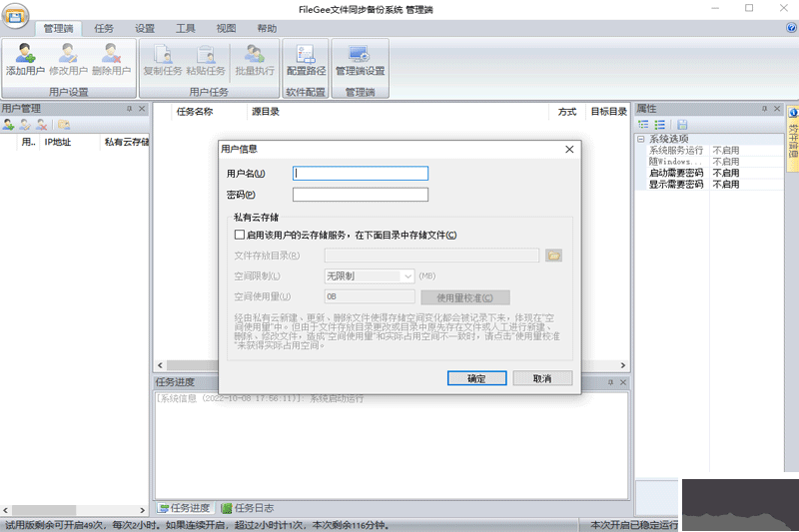Click save icon in 属性 panel toolbar

682,124
